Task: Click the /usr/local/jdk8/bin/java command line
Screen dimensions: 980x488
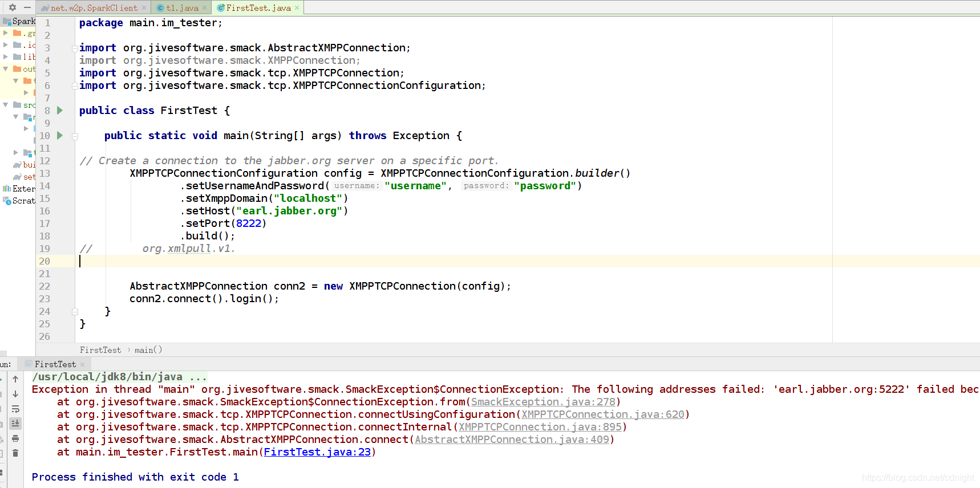Action: (x=119, y=377)
